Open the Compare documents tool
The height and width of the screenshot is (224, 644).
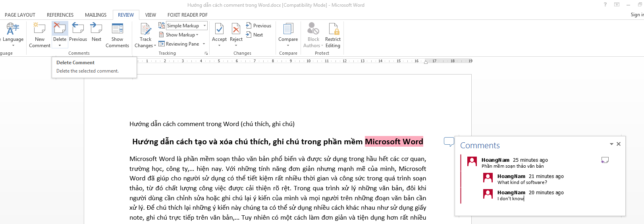(x=288, y=29)
